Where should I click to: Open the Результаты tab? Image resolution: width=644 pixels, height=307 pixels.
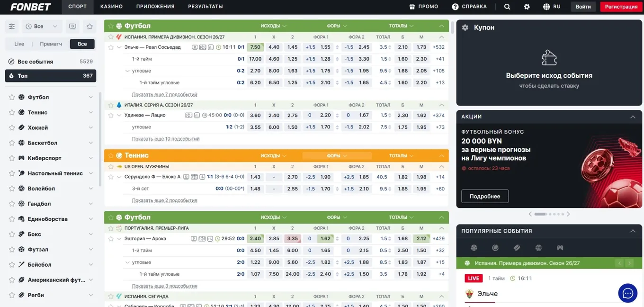pos(206,7)
